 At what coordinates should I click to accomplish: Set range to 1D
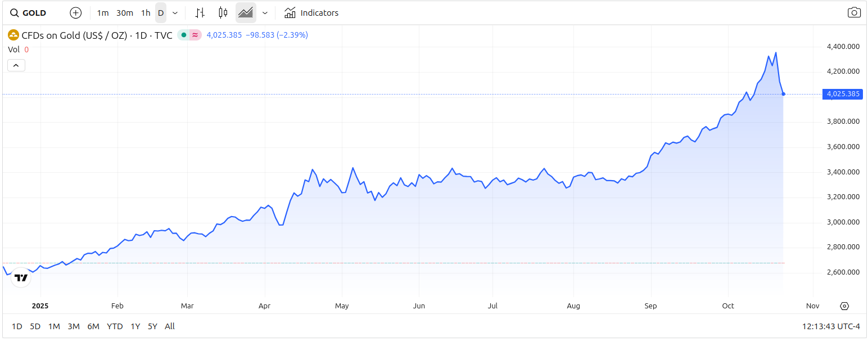17,326
